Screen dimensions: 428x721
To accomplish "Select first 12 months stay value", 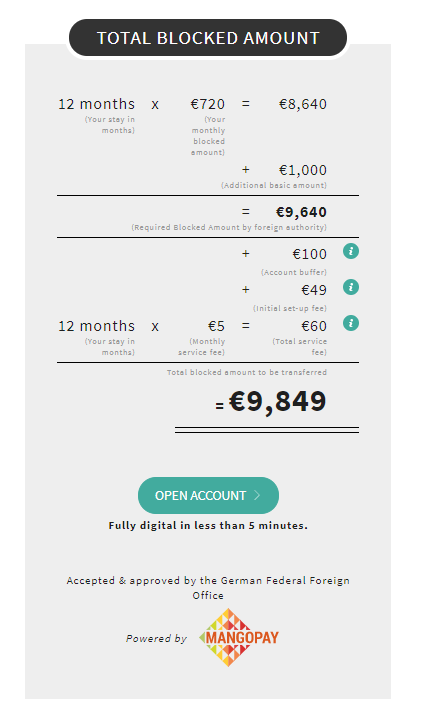I will click(97, 104).
